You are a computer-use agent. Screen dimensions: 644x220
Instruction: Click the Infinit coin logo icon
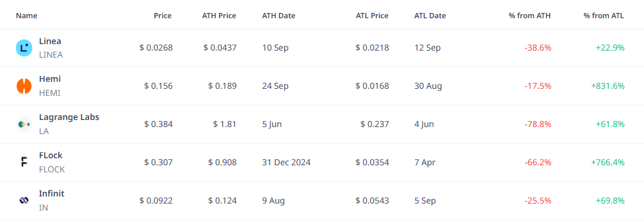pyautogui.click(x=24, y=201)
